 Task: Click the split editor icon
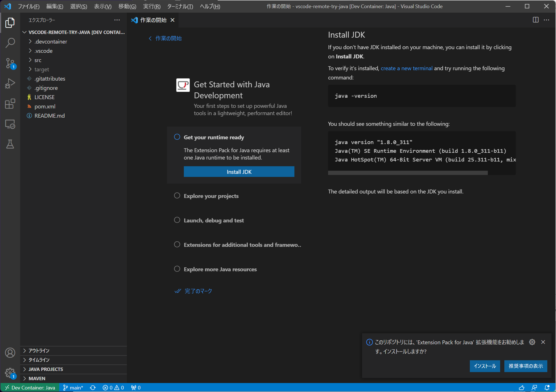[x=536, y=20]
